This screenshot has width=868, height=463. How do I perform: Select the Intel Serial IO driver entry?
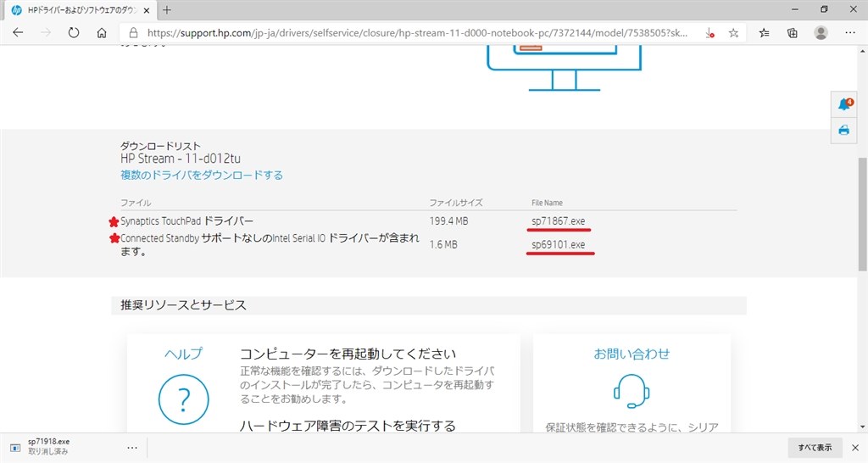coord(270,245)
